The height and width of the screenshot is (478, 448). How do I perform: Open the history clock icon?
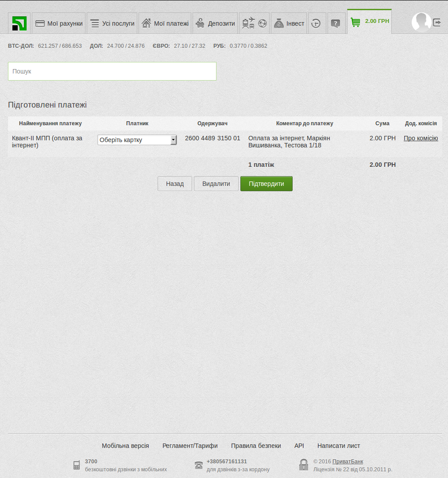tap(316, 23)
